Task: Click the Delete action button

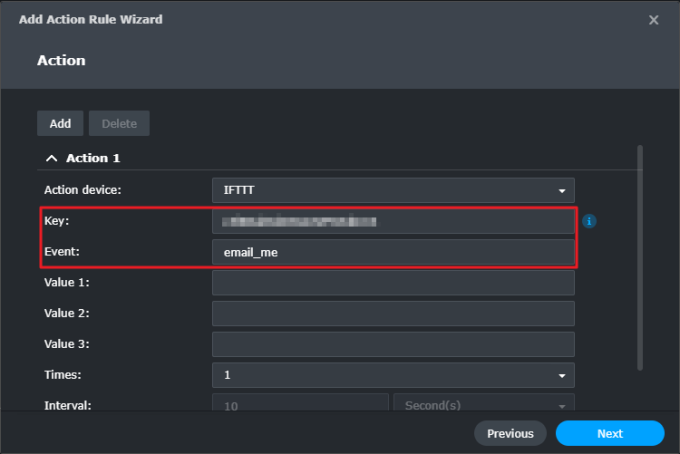Action: click(x=119, y=123)
